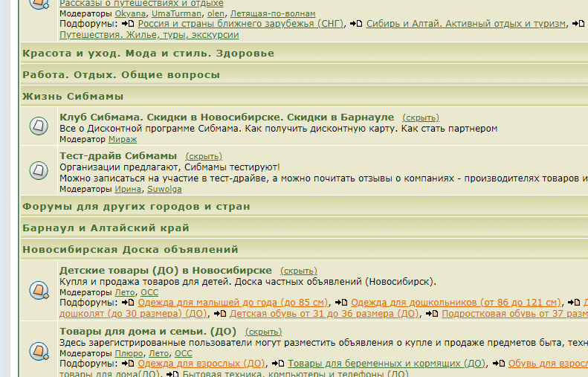Image resolution: width=588 pixels, height=377 pixels.
Task: Click subforum icon before Сибирь и Алтай
Action: point(356,24)
